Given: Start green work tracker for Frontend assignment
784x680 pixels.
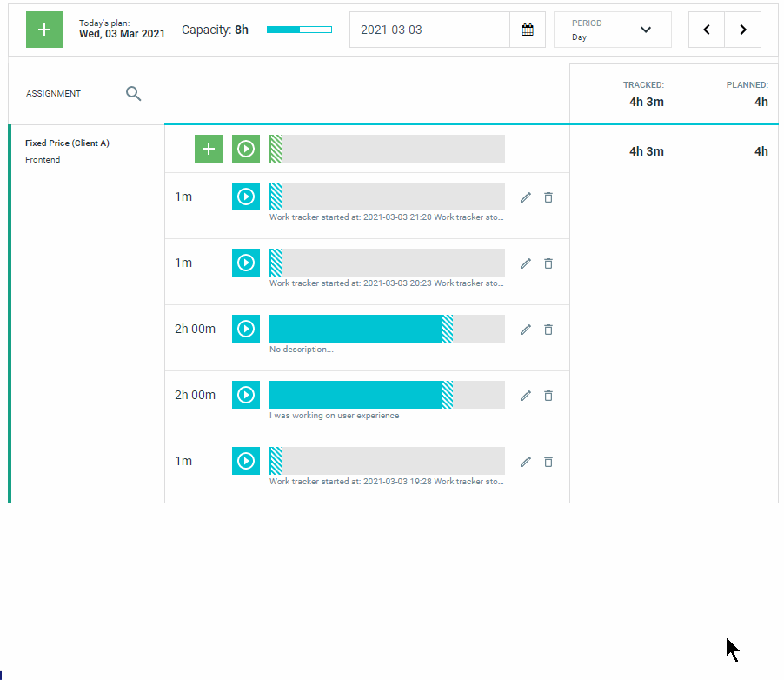Looking at the screenshot, I should [x=245, y=149].
